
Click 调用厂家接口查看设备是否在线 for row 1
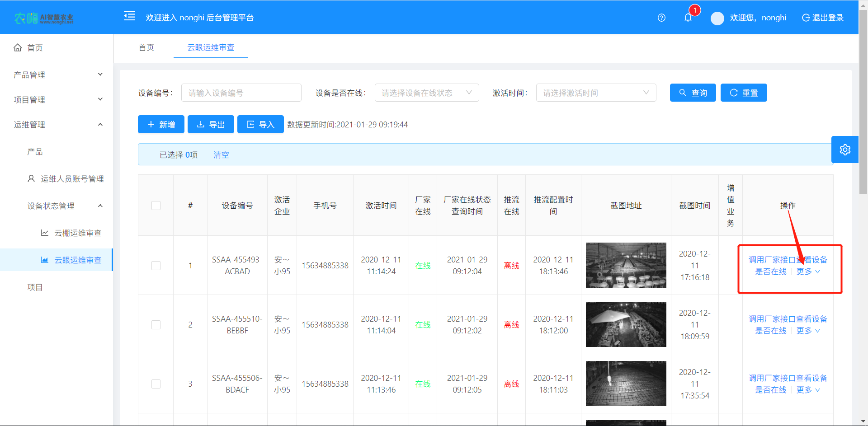(788, 265)
